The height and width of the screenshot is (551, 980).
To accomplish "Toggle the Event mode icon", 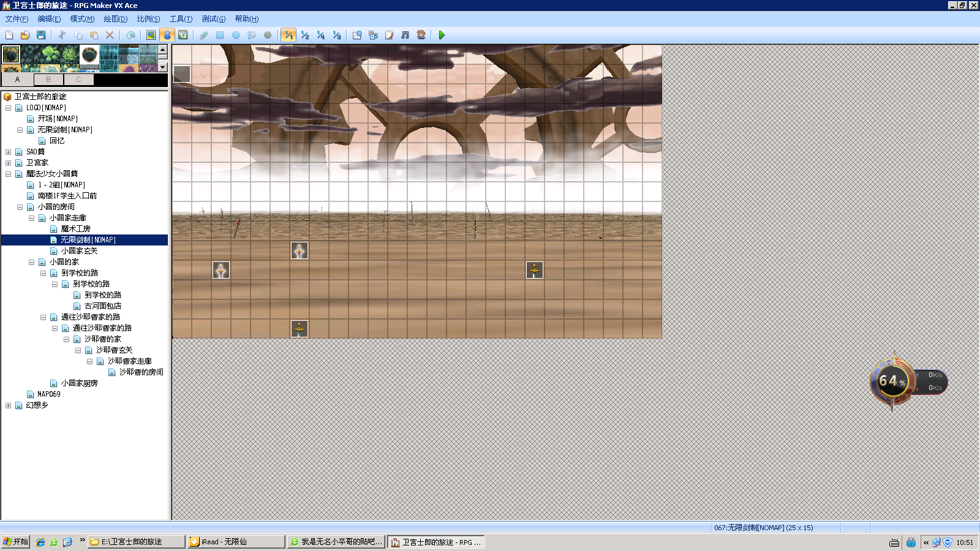I will [167, 35].
